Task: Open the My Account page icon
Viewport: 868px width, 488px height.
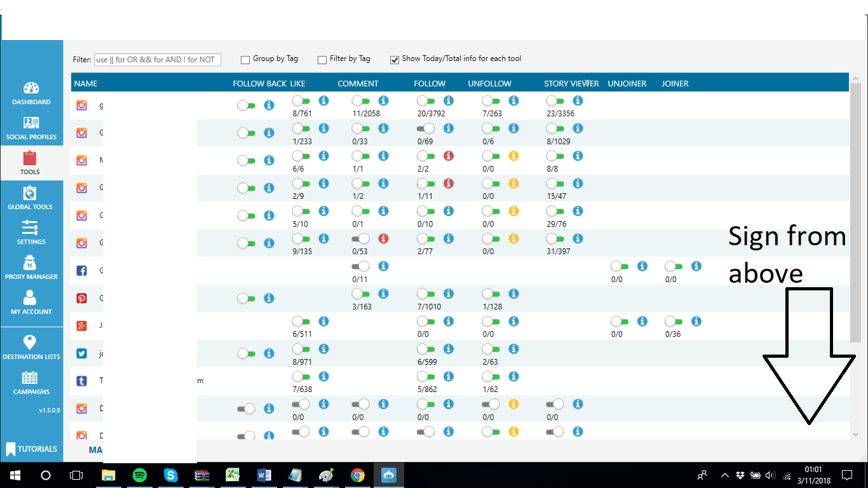Action: [30, 297]
